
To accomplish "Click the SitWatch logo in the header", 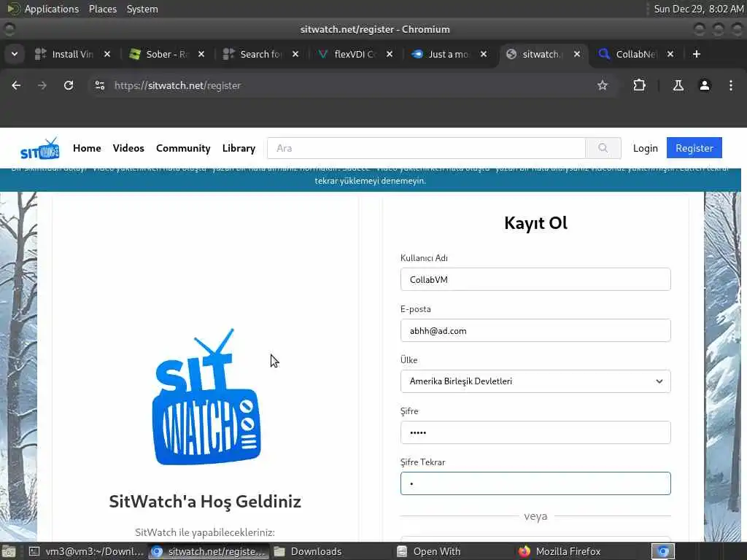I will pyautogui.click(x=40, y=149).
